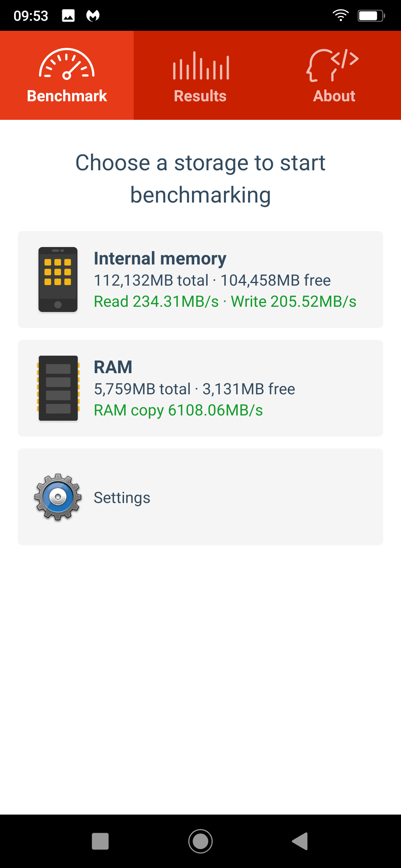Tap the bar chart Results icon
This screenshot has width=401, height=868.
click(201, 66)
